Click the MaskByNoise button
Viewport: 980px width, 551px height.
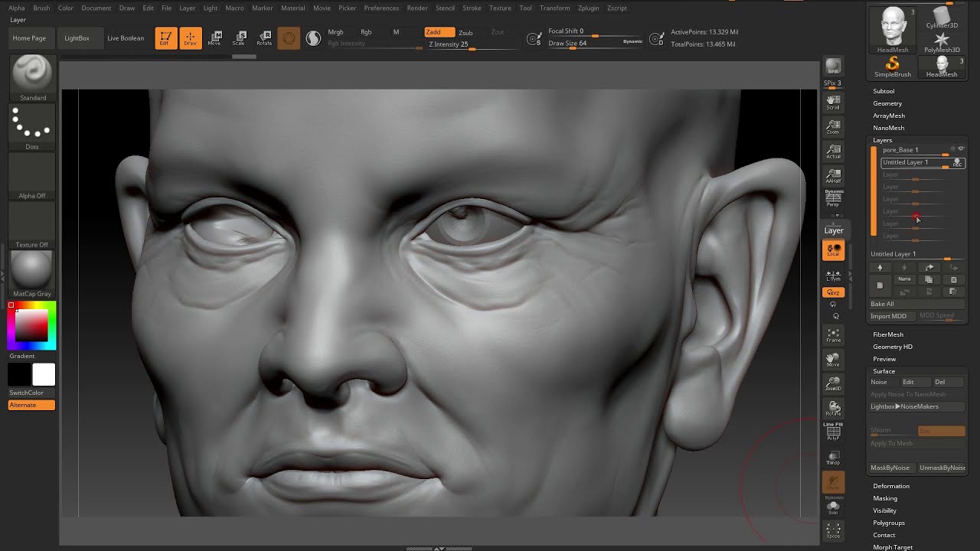point(890,468)
